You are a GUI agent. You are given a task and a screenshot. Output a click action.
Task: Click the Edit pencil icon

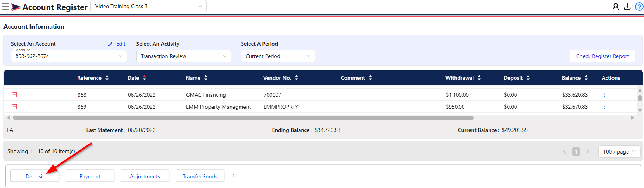coord(110,44)
